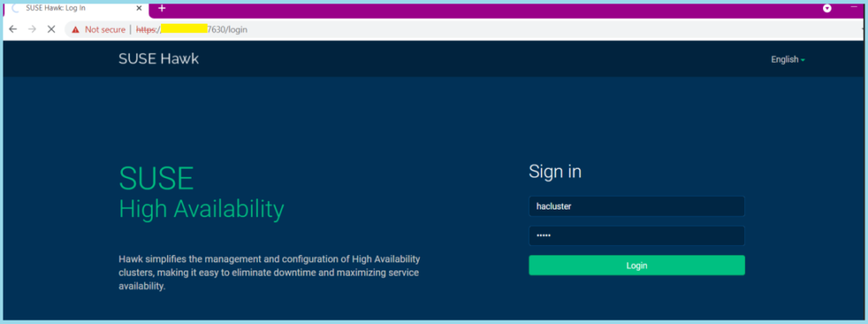
Task: Click the username field containing hacluster
Action: pyautogui.click(x=637, y=207)
